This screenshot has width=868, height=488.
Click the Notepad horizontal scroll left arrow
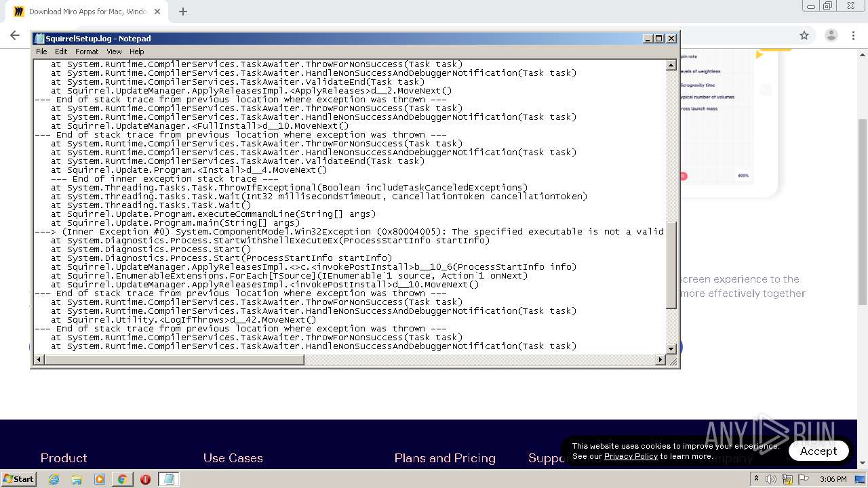point(39,360)
